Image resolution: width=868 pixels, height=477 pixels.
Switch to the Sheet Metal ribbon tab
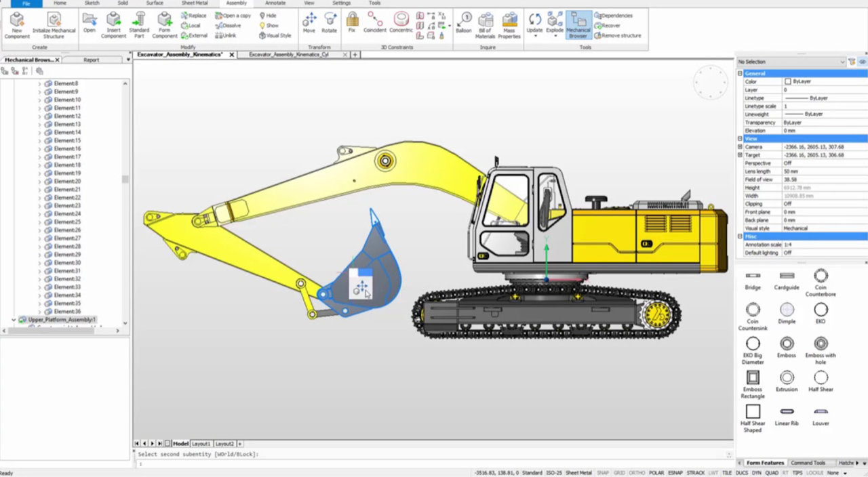195,3
